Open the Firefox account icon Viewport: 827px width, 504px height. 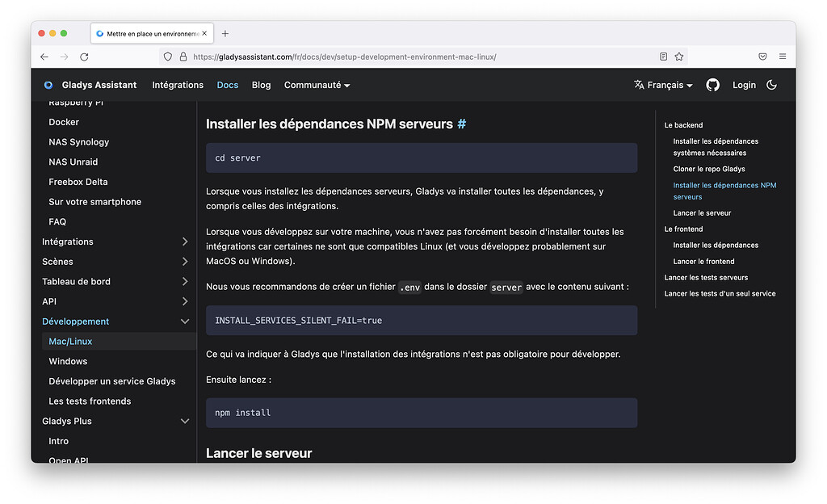click(x=762, y=57)
